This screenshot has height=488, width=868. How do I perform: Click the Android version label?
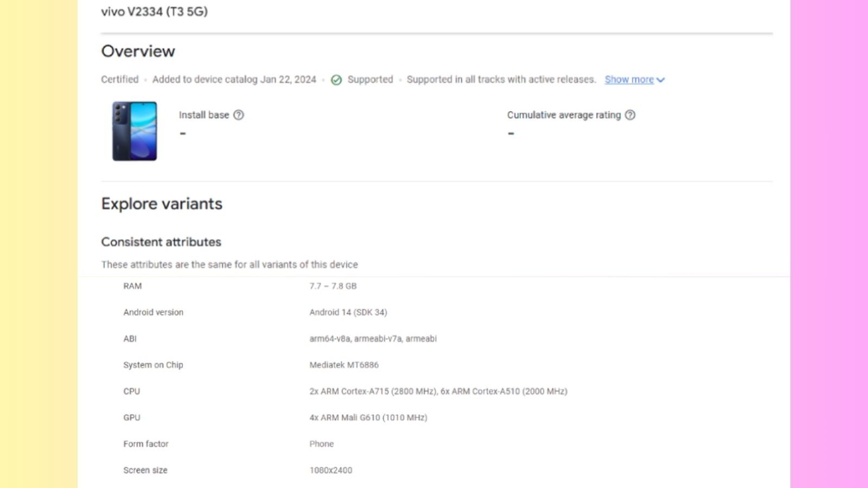pyautogui.click(x=153, y=312)
